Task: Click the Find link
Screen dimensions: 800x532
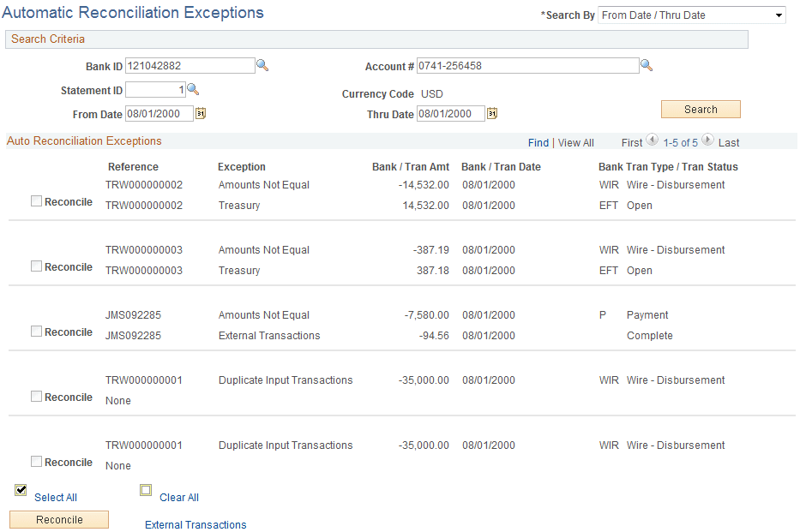Action: coord(538,141)
